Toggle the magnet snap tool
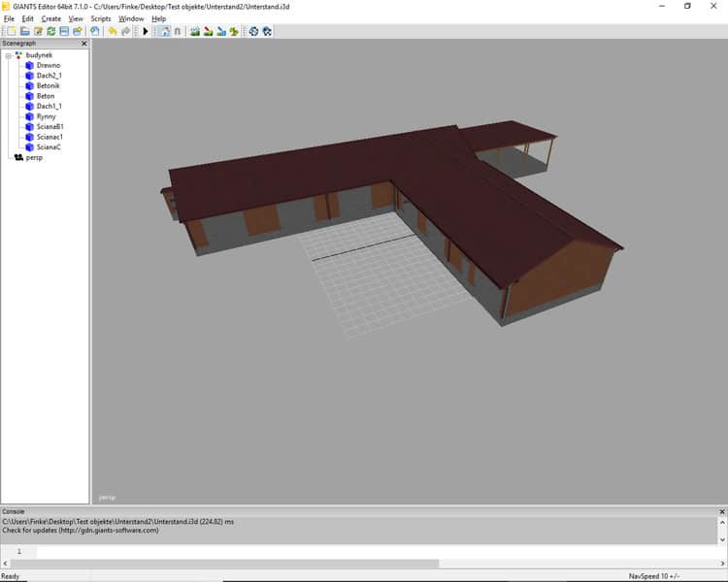Image resolution: width=728 pixels, height=582 pixels. coord(178,31)
